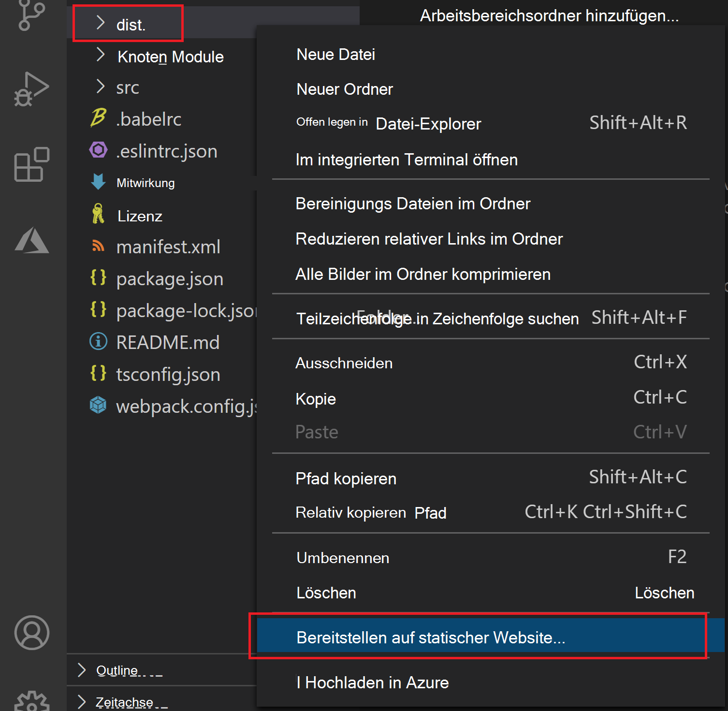Image resolution: width=728 pixels, height=711 pixels.
Task: Open package.json in the explorer
Action: point(170,279)
